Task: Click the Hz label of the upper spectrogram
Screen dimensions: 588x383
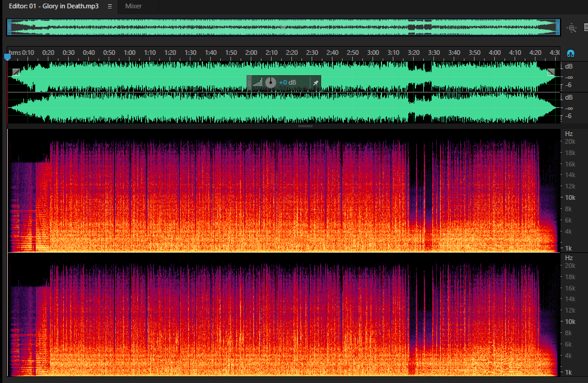Action: (569, 134)
